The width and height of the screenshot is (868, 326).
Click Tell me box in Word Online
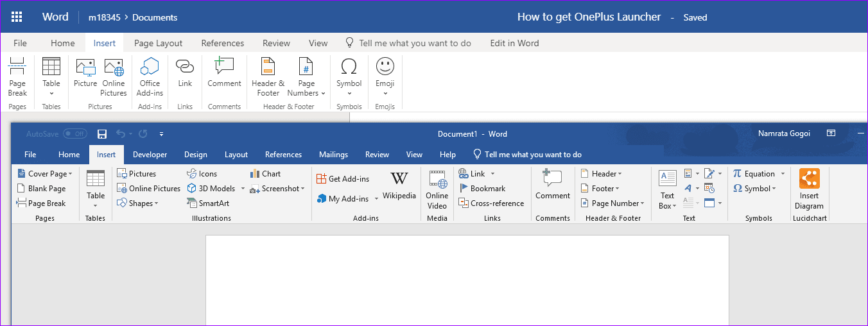[408, 43]
